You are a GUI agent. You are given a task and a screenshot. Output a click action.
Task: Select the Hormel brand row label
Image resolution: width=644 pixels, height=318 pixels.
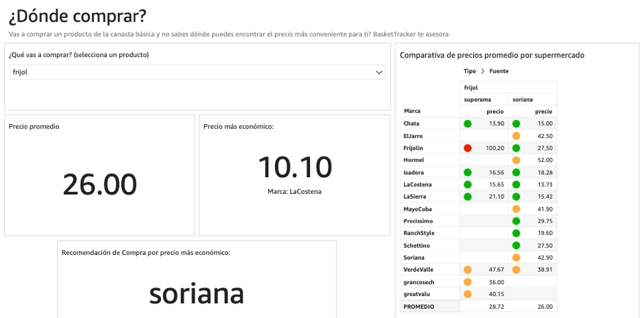414,160
